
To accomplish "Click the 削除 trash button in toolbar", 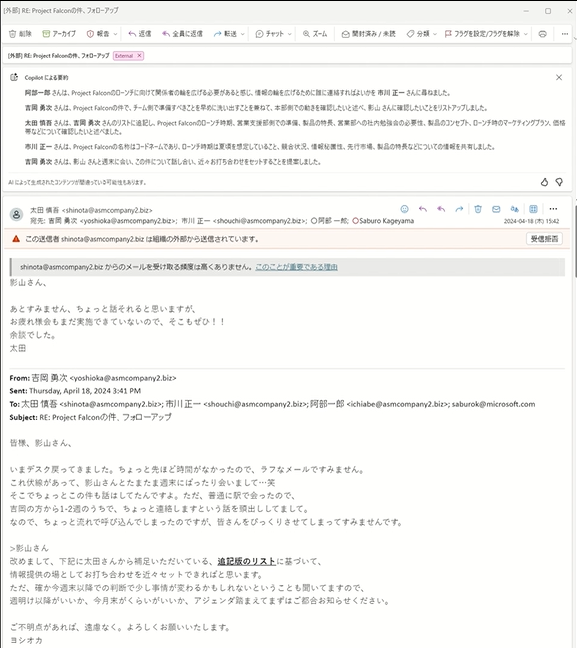I will pos(20,34).
